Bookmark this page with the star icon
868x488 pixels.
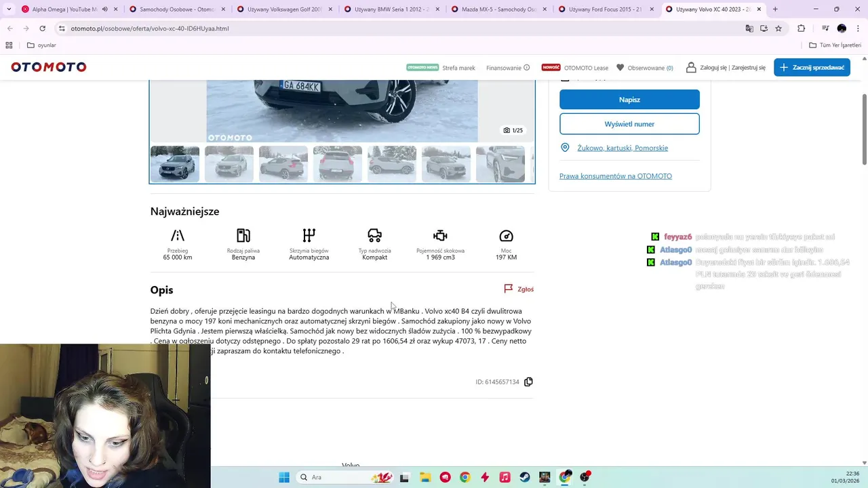point(778,28)
